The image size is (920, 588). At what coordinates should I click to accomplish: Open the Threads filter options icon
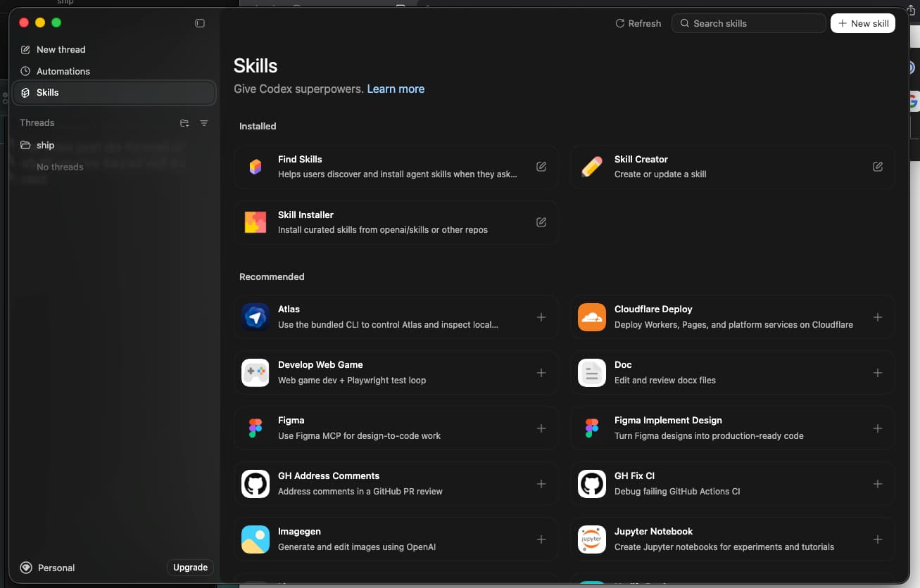pos(204,123)
